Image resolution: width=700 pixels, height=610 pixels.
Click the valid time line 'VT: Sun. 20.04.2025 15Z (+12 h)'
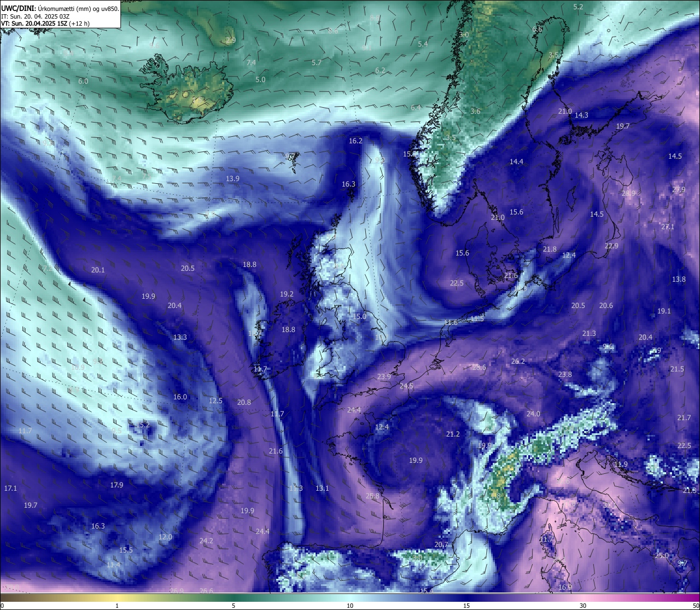(45, 24)
